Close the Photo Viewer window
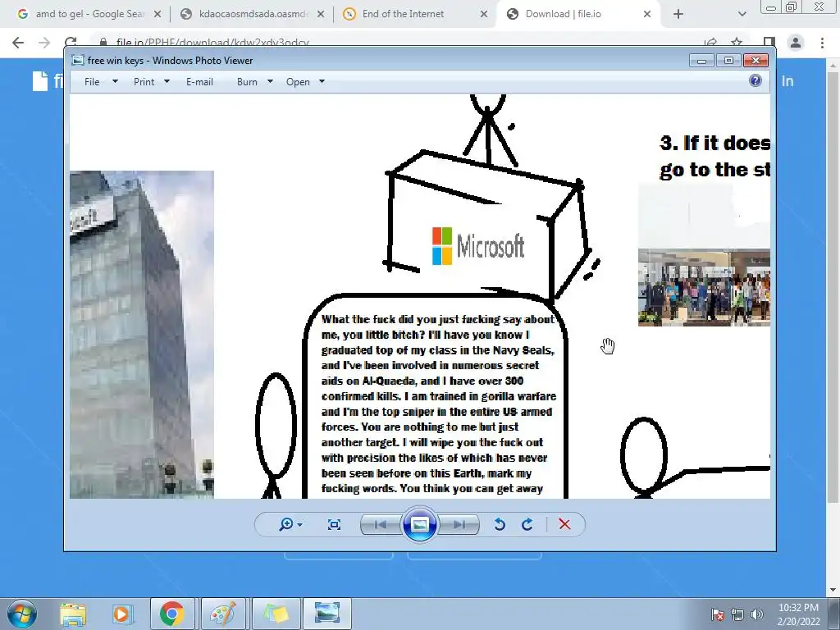Viewport: 840px width, 630px height. pyautogui.click(x=756, y=61)
